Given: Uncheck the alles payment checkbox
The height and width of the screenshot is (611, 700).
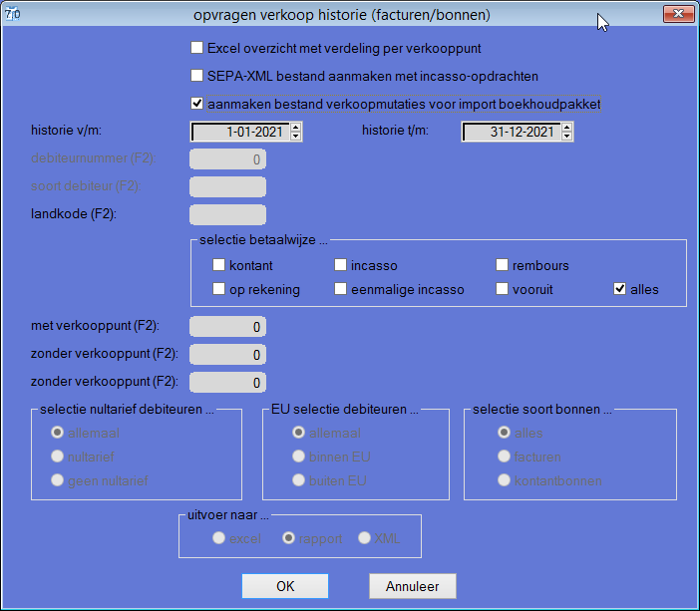Looking at the screenshot, I should pyautogui.click(x=620, y=290).
